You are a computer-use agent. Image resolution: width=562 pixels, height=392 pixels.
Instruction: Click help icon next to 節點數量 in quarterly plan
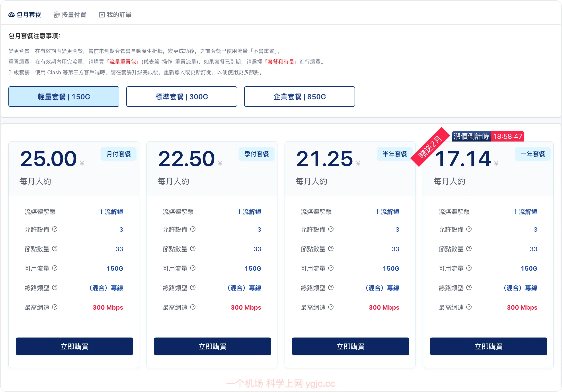point(193,249)
